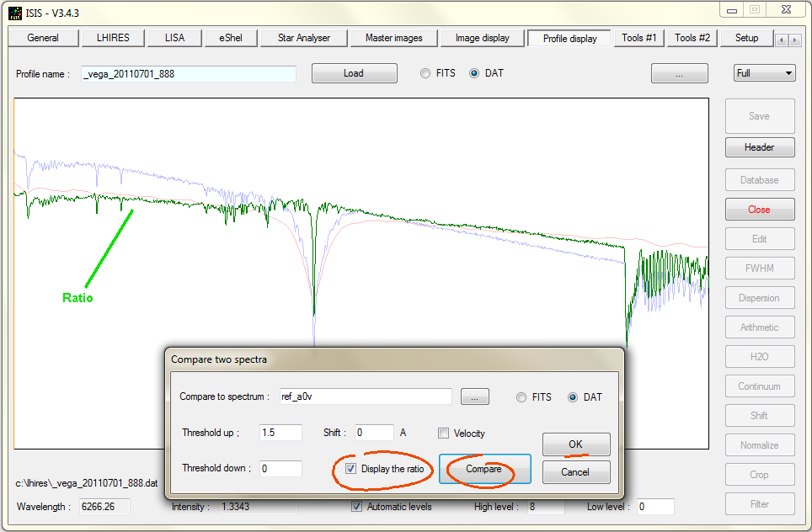The width and height of the screenshot is (812, 532).
Task: Open the Star Analyser tab
Action: (305, 38)
